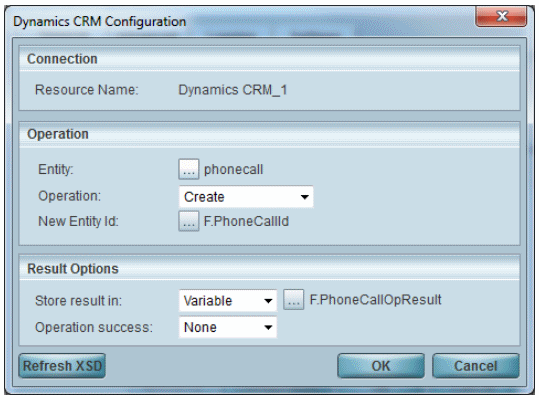Screen dimensions: 539x400
Task: Open the Entity browse ellipsis button
Action: (189, 169)
